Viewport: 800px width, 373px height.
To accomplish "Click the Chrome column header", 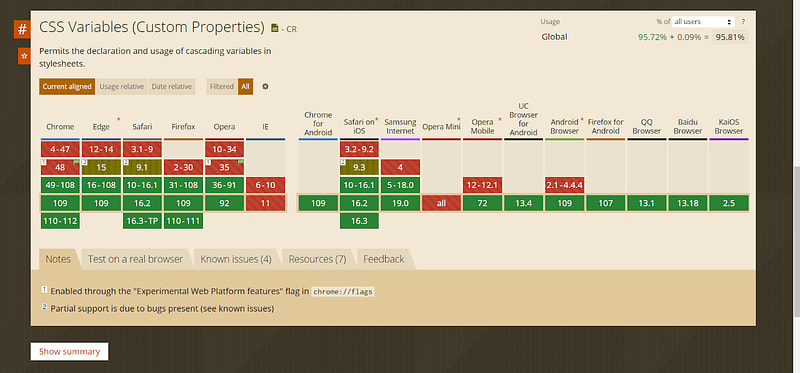I will (60, 127).
